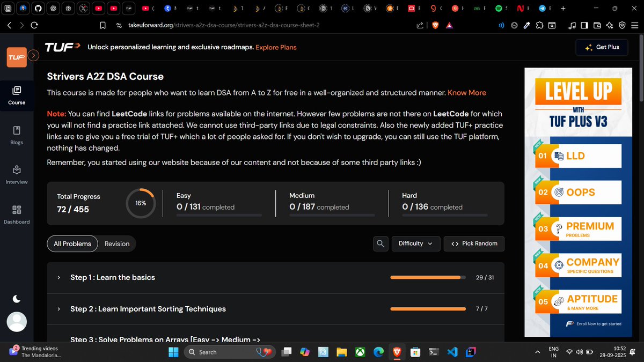Open Trending videos widget in taskbar
Viewport: 644px width, 362px height.
[35, 352]
